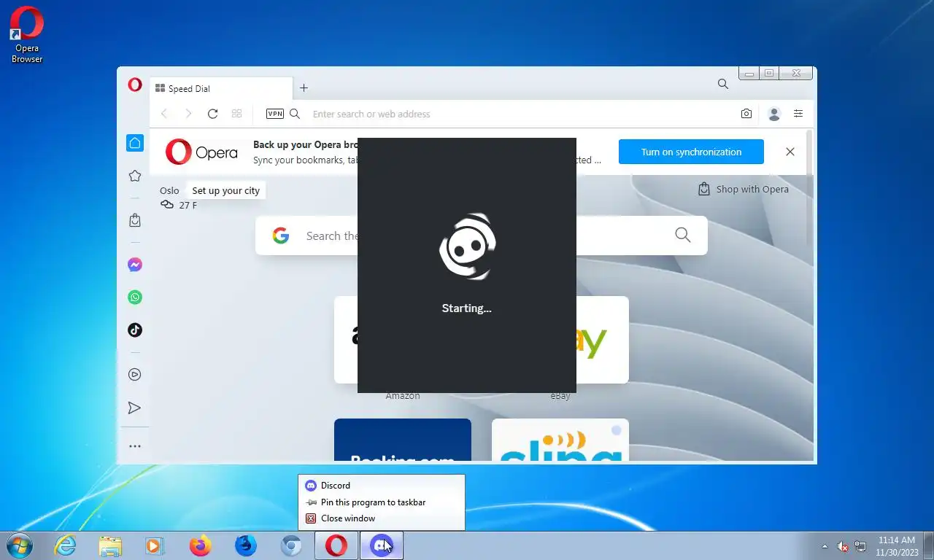Open the eBay speed dial tile
The width and height of the screenshot is (934, 560).
pos(602,340)
